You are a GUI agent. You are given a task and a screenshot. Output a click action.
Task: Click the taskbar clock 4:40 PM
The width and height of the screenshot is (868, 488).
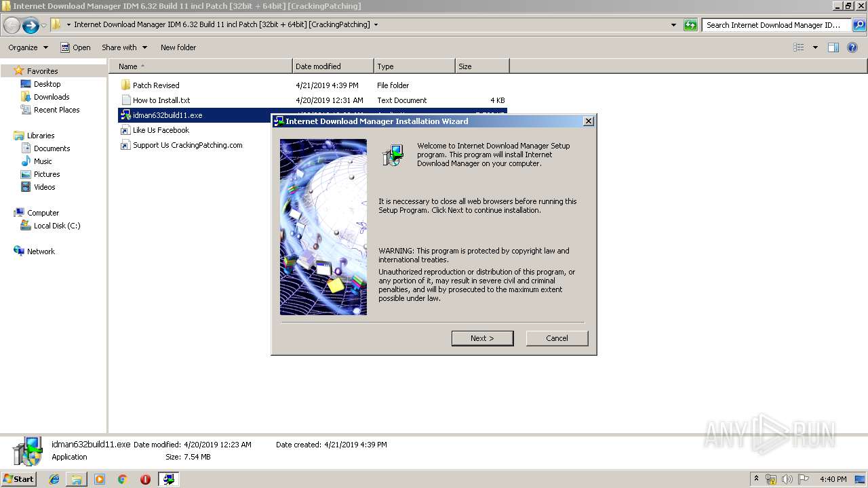click(833, 479)
